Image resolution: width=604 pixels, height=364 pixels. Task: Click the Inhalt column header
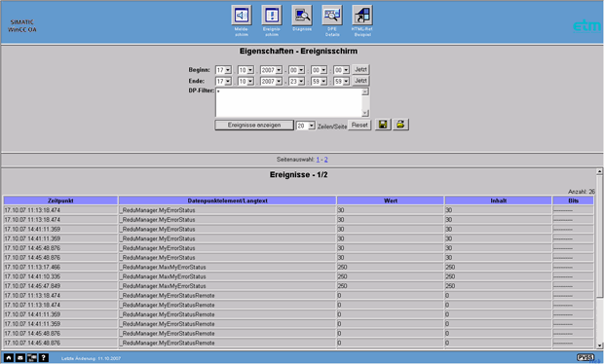(498, 200)
